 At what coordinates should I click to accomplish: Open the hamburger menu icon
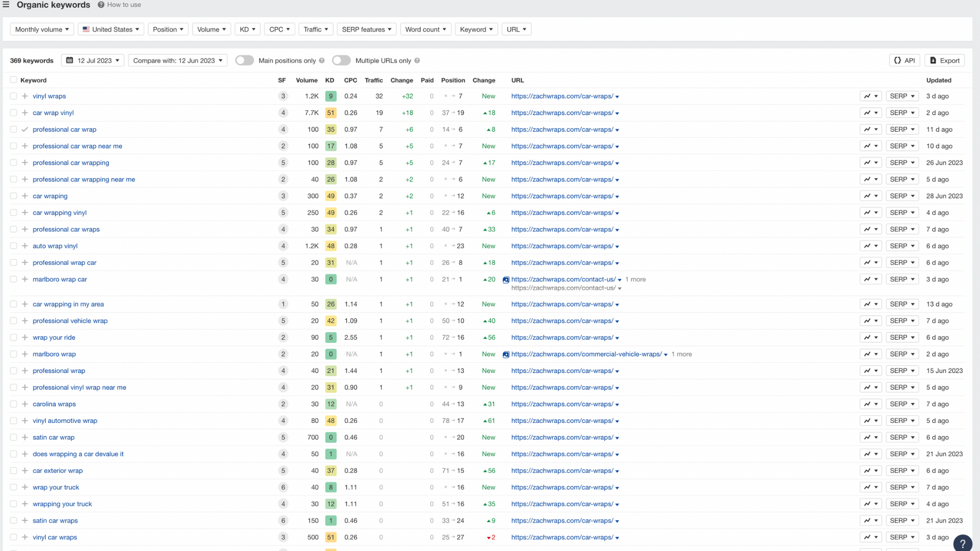tap(6, 5)
